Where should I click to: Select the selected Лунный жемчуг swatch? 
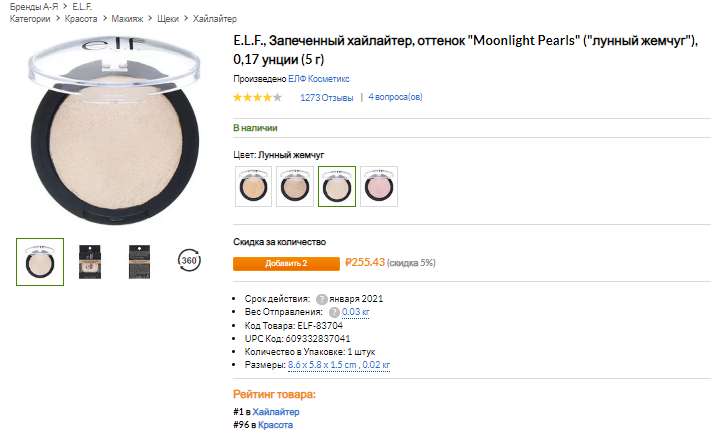337,186
